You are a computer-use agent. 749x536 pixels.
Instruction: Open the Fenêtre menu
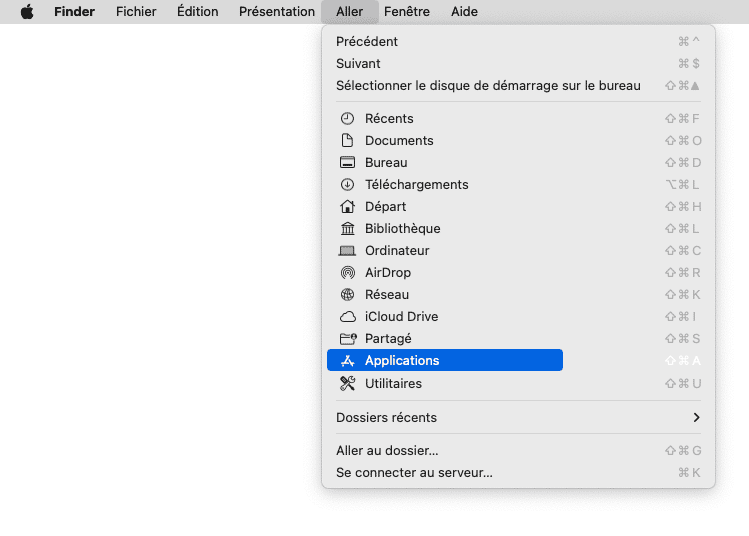pyautogui.click(x=407, y=12)
